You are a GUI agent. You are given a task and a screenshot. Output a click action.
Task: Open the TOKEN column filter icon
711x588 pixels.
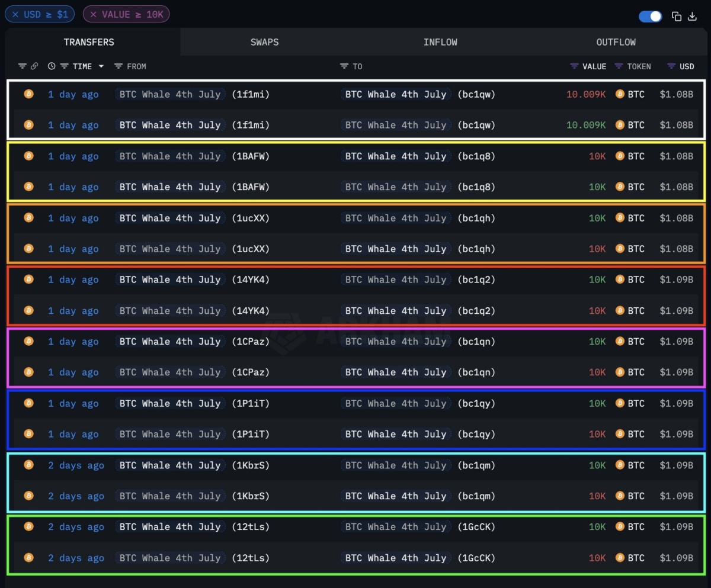619,66
